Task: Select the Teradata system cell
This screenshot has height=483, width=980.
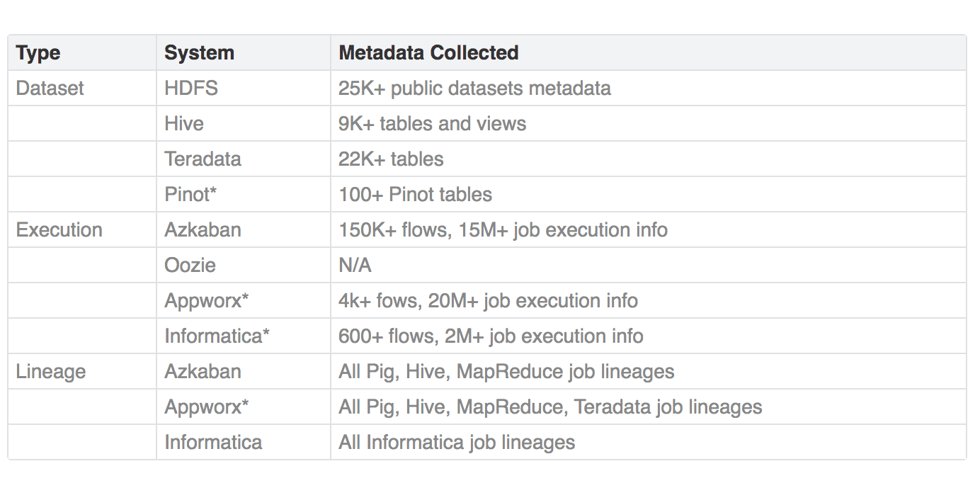Action: [x=203, y=159]
